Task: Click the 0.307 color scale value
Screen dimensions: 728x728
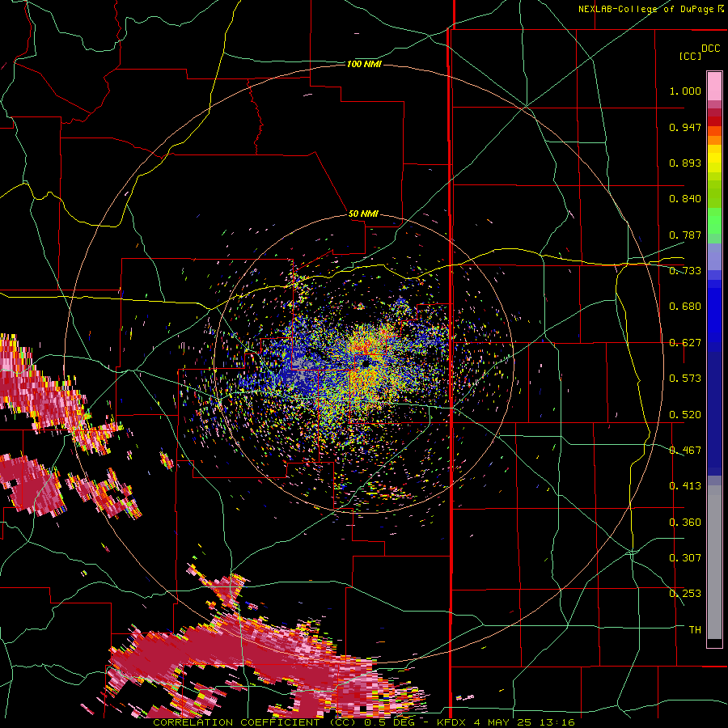Action: click(x=685, y=558)
